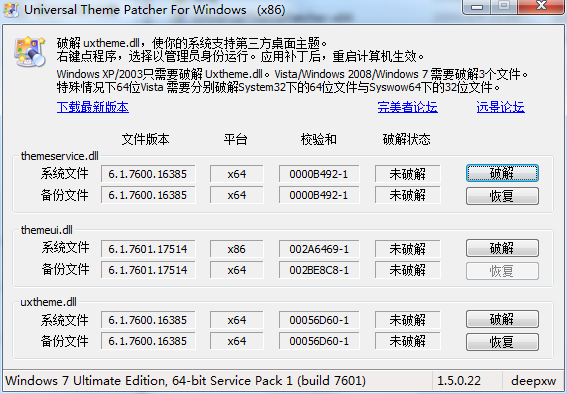The width and height of the screenshot is (567, 394).
Task: Click the themeui.dll group label
Action: [x=47, y=230]
